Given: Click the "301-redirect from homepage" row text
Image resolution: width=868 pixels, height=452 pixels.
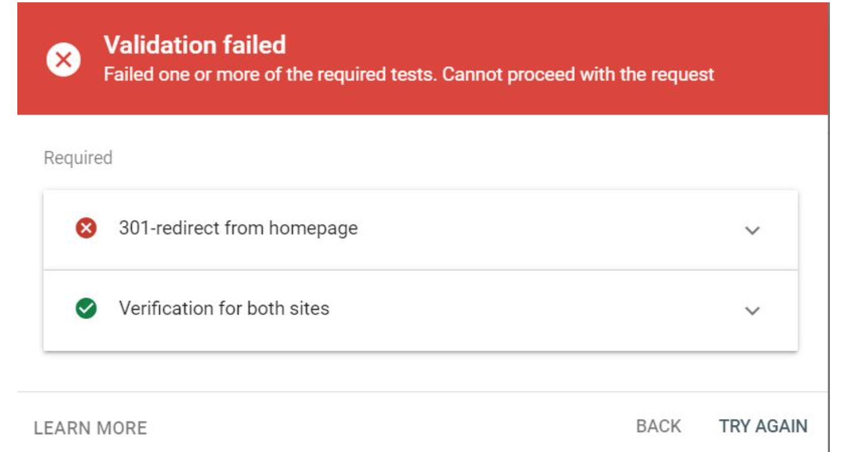Looking at the screenshot, I should [x=238, y=228].
